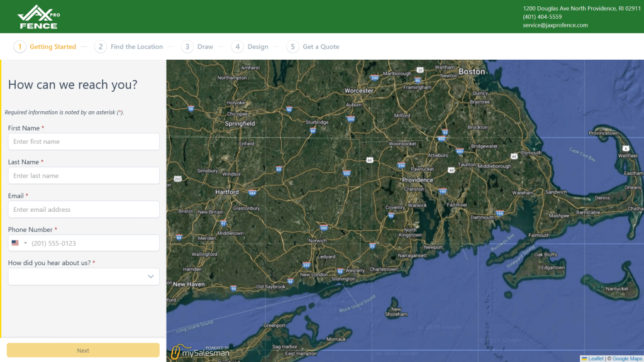Screen dimensions: 644x362
Task: Expand the 'How did you hear about us?' dropdown
Action: (x=150, y=277)
